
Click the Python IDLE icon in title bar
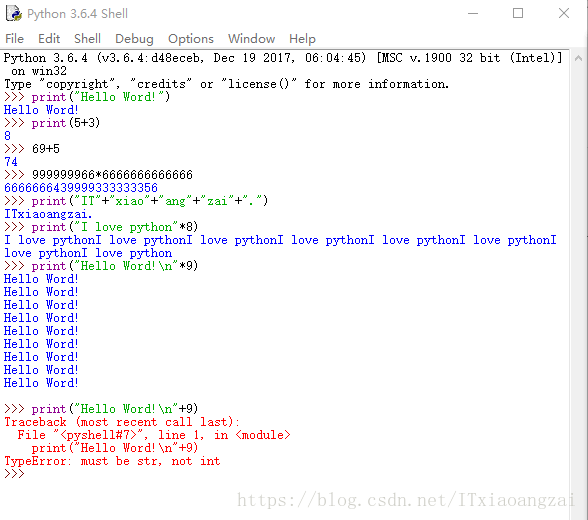click(x=14, y=13)
